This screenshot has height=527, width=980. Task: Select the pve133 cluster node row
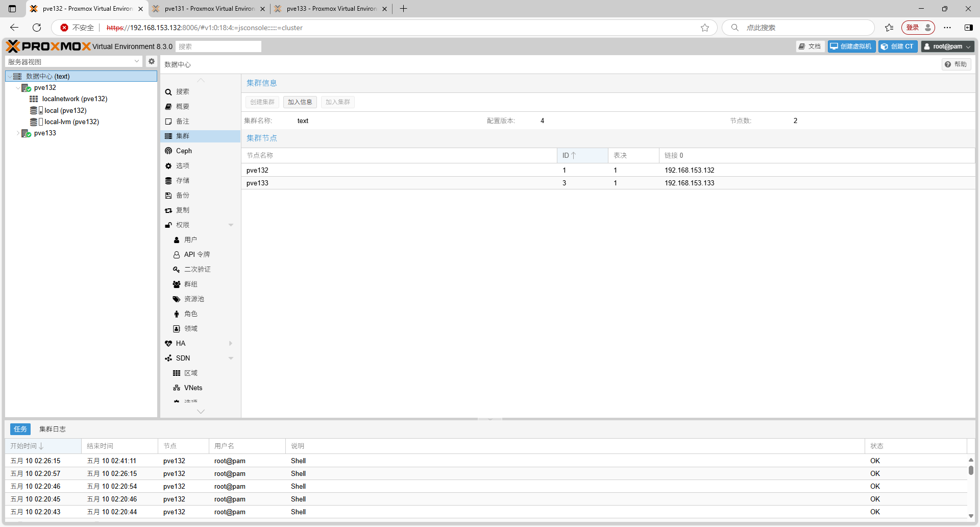tap(607, 183)
